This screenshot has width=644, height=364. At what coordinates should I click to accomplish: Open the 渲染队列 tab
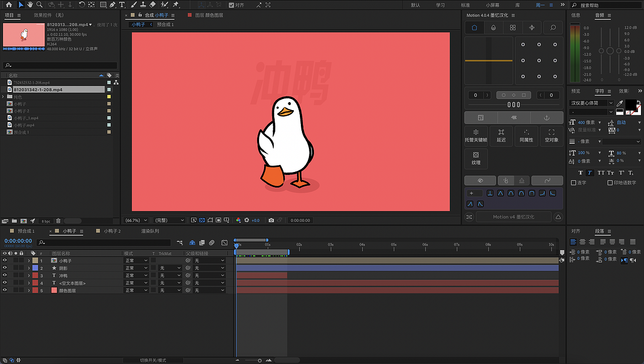pos(150,231)
